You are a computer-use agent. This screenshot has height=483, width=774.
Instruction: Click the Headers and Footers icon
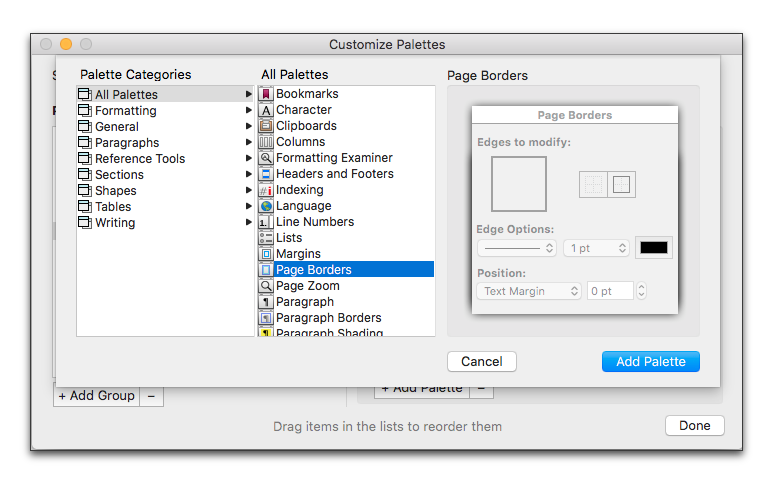click(x=266, y=174)
